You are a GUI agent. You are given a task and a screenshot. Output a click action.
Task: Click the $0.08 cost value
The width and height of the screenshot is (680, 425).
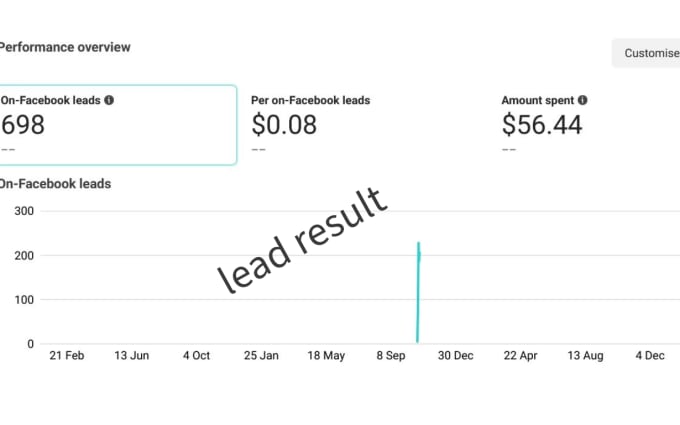284,125
